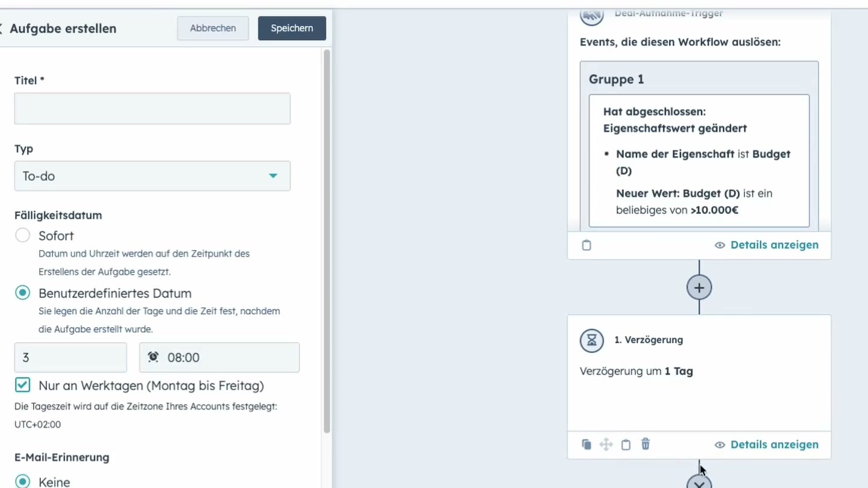This screenshot has height=488, width=868.
Task: Delete the Verzögerung step via the trash icon
Action: pos(646,444)
